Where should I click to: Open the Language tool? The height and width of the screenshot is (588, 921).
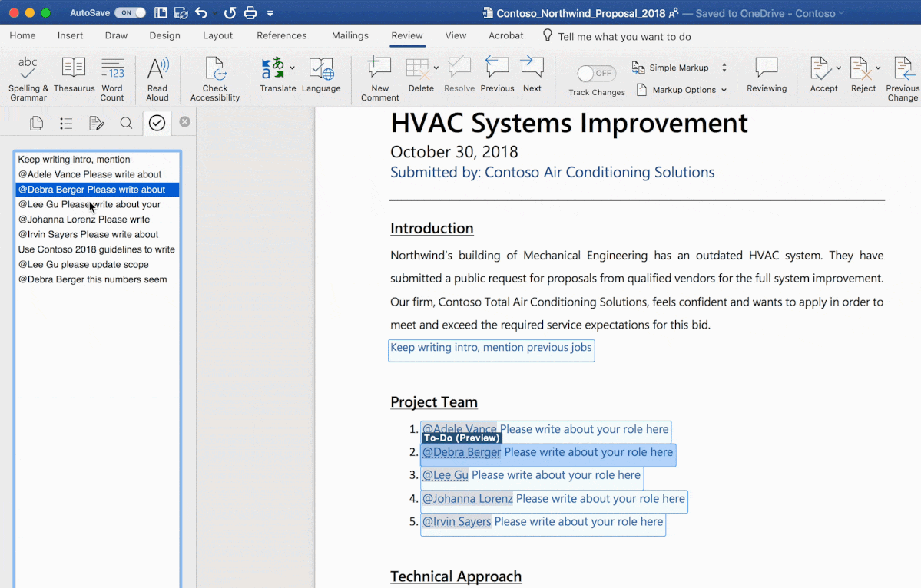pyautogui.click(x=321, y=74)
